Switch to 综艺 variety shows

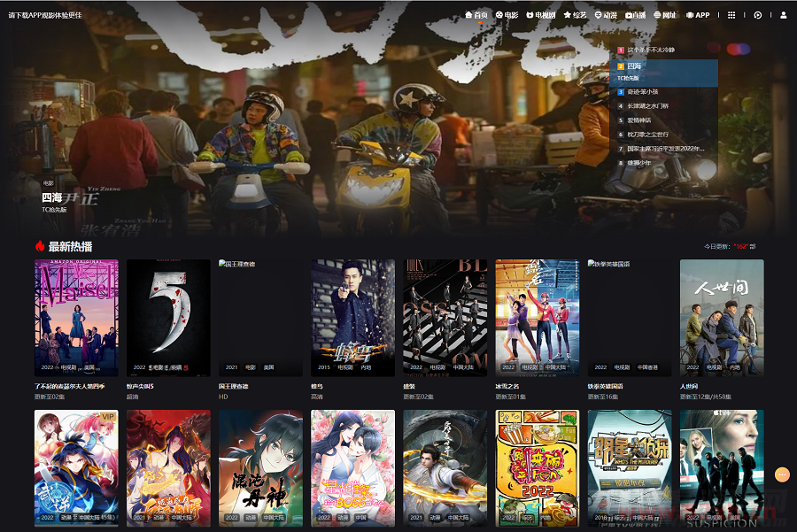[x=575, y=15]
